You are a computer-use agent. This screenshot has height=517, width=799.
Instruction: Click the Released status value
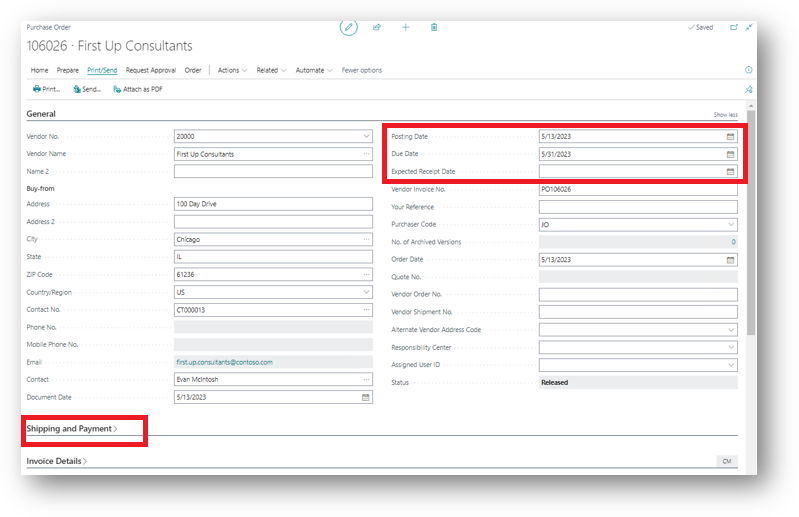point(554,383)
